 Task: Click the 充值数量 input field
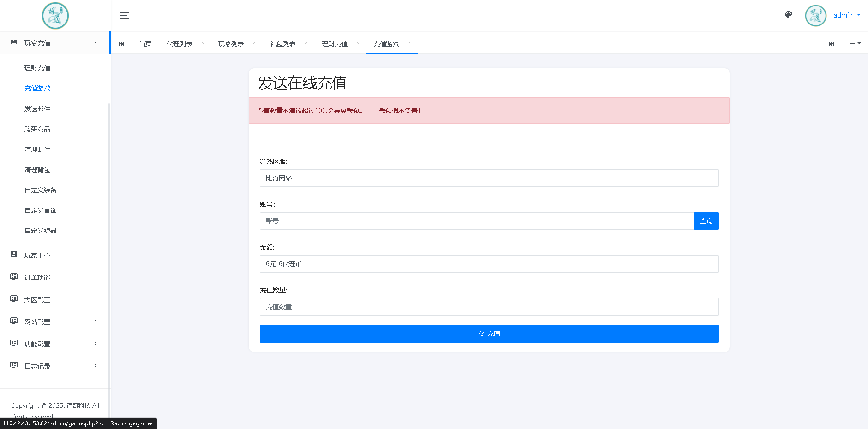point(489,306)
